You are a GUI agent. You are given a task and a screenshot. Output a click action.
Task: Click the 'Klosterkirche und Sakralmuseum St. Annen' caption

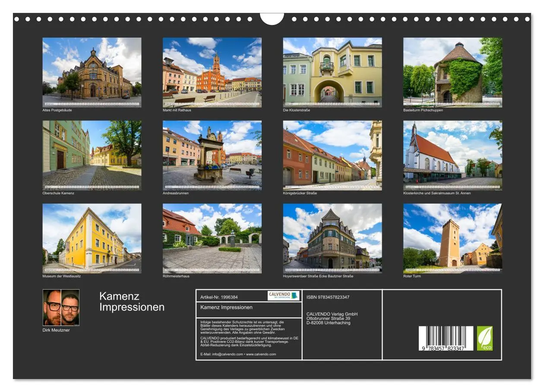click(437, 193)
